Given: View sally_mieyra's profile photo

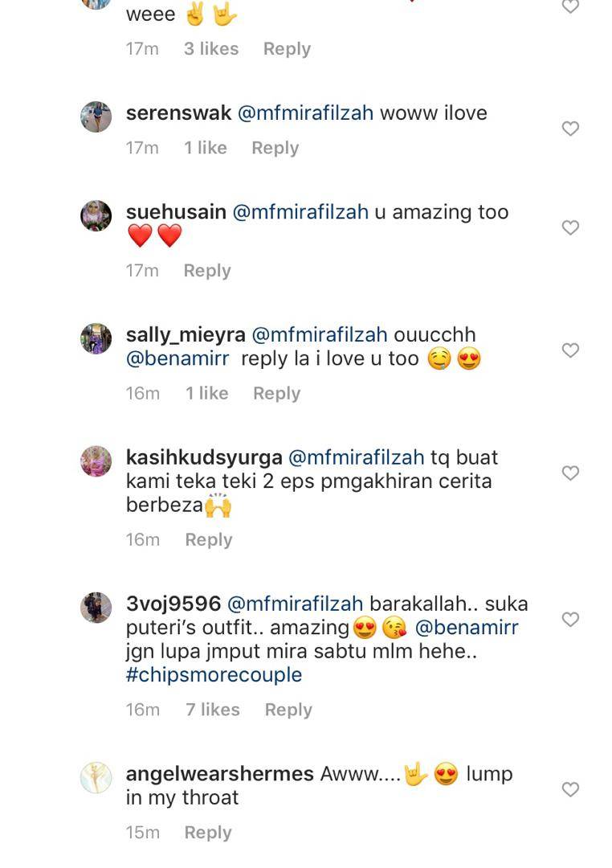Looking at the screenshot, I should [96, 339].
